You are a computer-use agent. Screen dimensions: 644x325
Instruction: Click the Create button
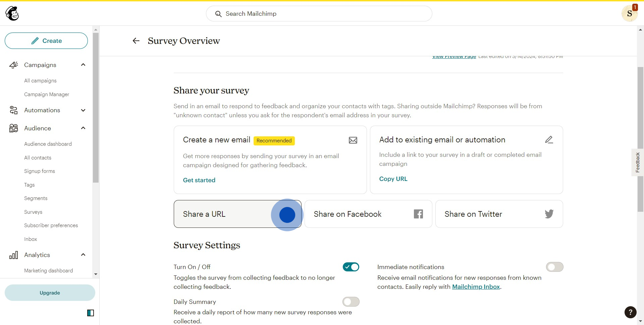point(46,41)
